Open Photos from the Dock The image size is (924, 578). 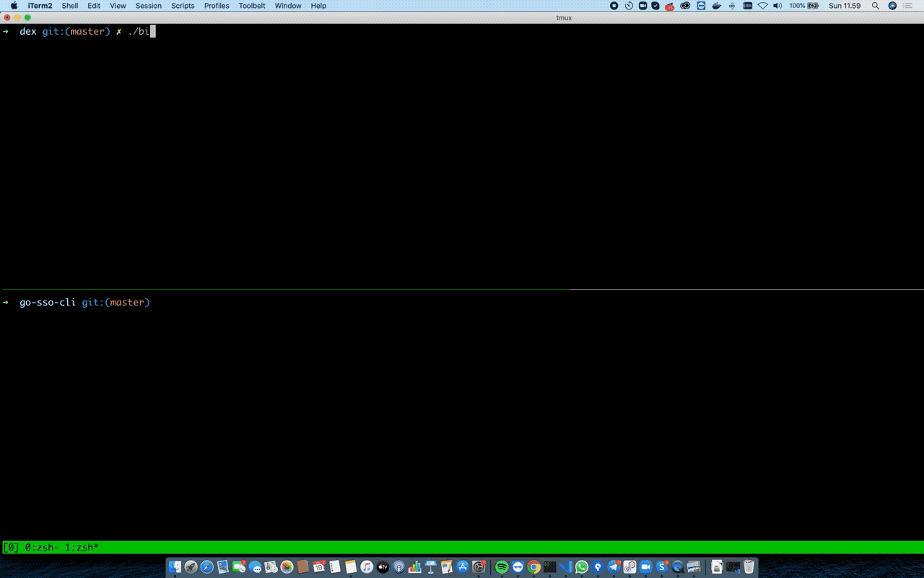(x=287, y=567)
